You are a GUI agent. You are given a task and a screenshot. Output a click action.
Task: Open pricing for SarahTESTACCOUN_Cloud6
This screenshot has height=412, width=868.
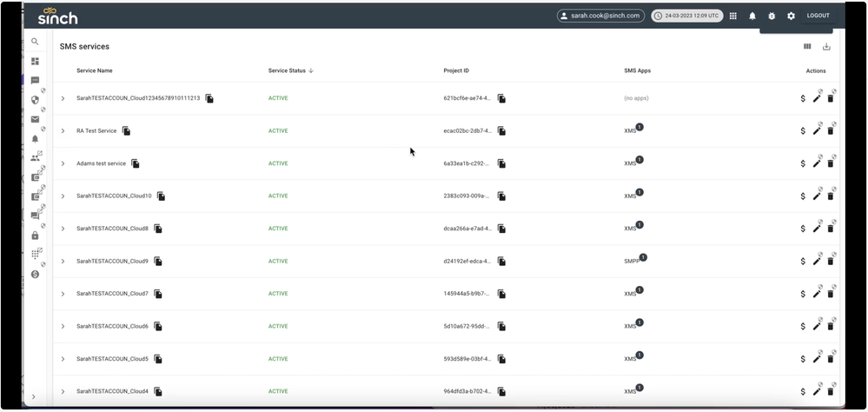tap(803, 327)
